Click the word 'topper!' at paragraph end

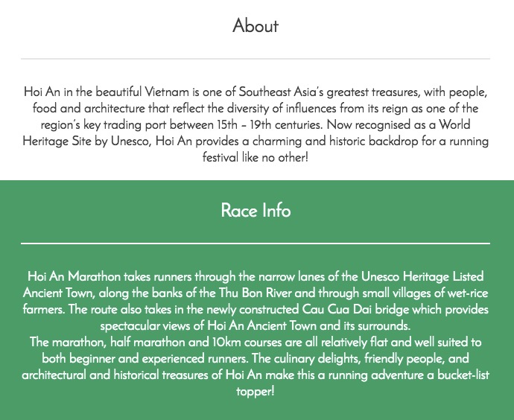point(256,392)
